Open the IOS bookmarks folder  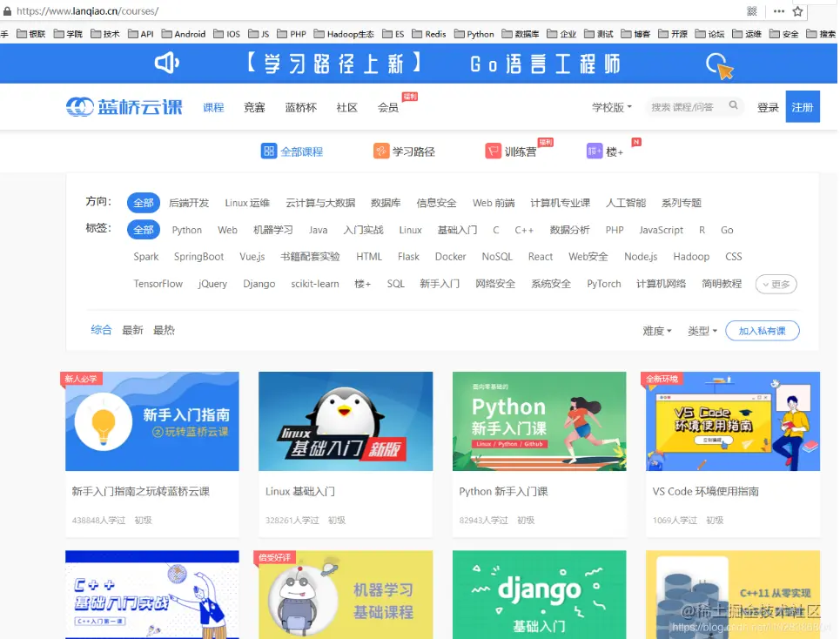pos(226,34)
